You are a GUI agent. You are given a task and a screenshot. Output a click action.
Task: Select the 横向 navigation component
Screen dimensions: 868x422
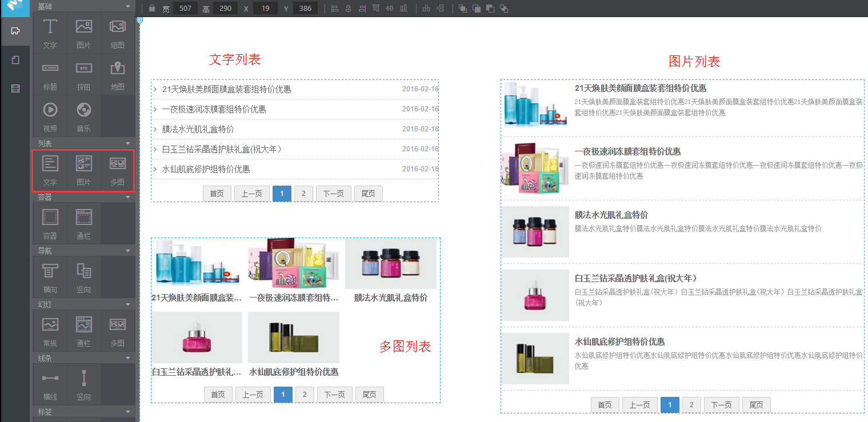point(50,277)
